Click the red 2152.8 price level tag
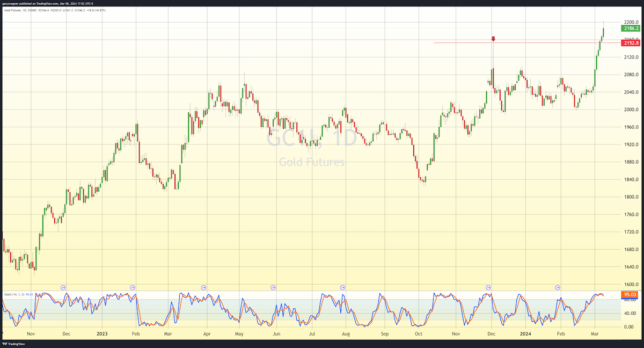This screenshot has height=348, width=644. coord(630,42)
